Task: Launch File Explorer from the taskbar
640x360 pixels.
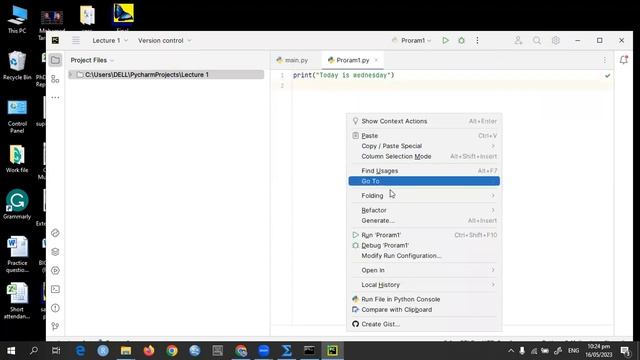Action: point(126,351)
